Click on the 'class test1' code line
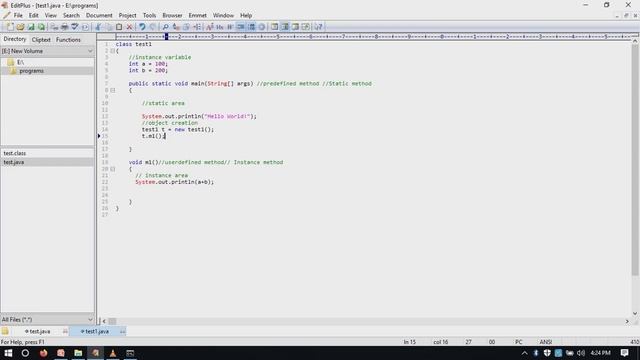 (x=134, y=44)
